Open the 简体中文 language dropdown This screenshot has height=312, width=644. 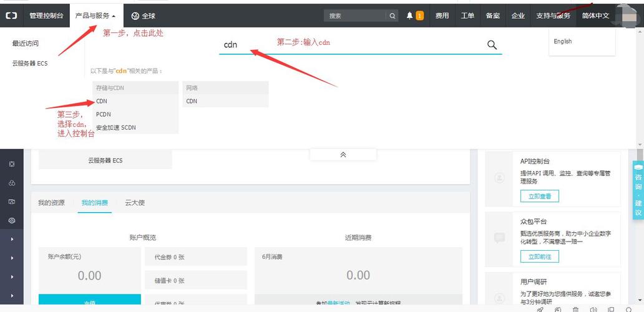(x=595, y=16)
